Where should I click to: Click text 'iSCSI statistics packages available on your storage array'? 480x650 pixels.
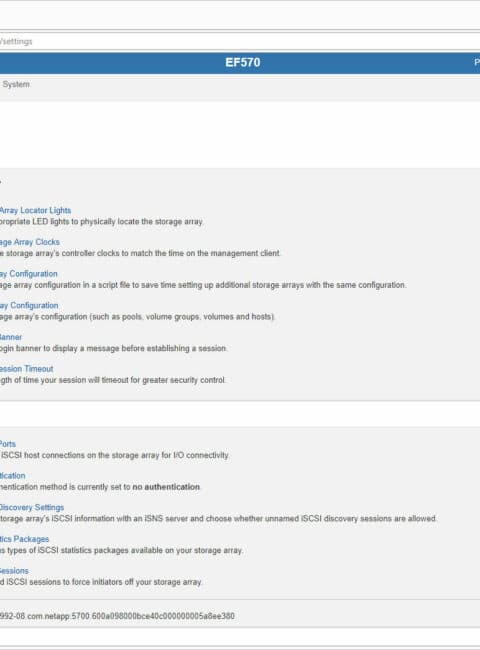point(140,551)
